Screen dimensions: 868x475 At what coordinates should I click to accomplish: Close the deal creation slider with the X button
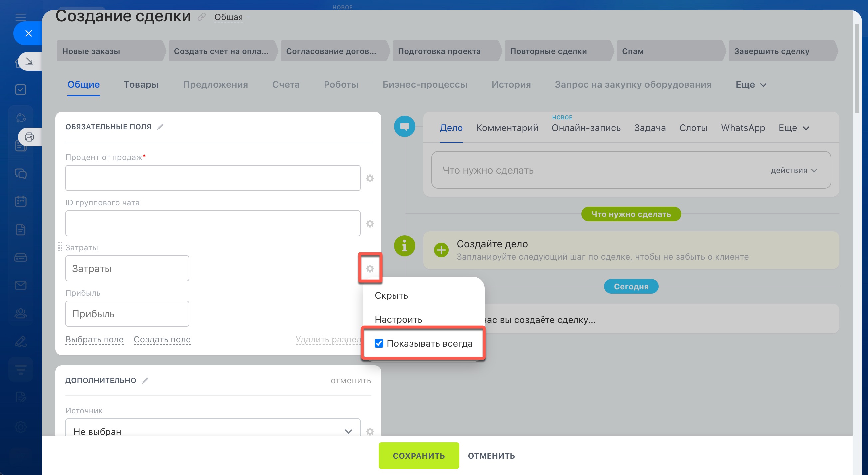tap(29, 33)
